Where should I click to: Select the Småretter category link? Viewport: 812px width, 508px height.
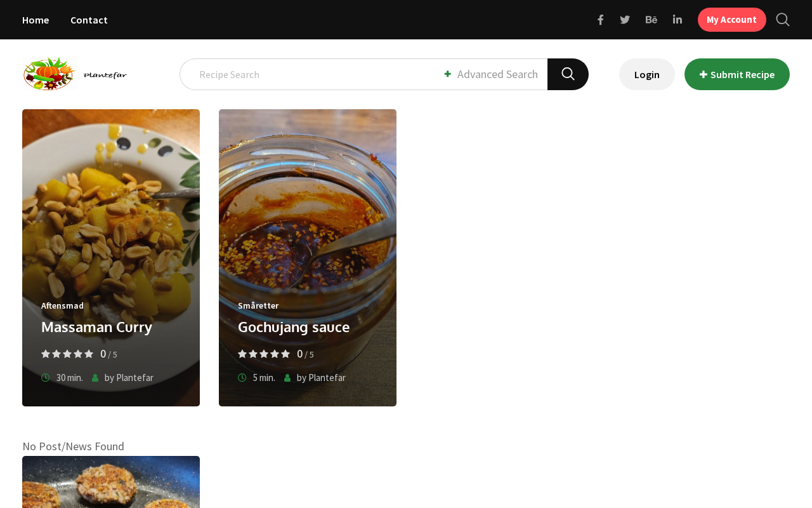coord(258,305)
